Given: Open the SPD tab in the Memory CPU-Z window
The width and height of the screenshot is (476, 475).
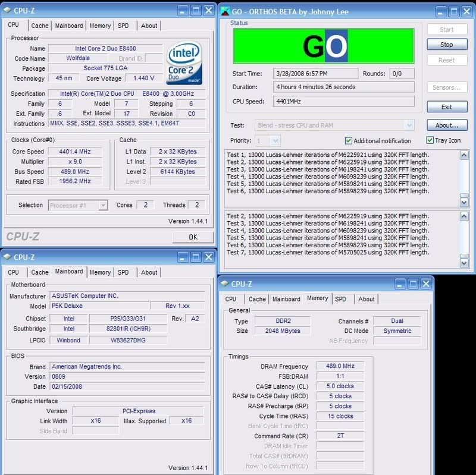Looking at the screenshot, I should click(x=340, y=299).
